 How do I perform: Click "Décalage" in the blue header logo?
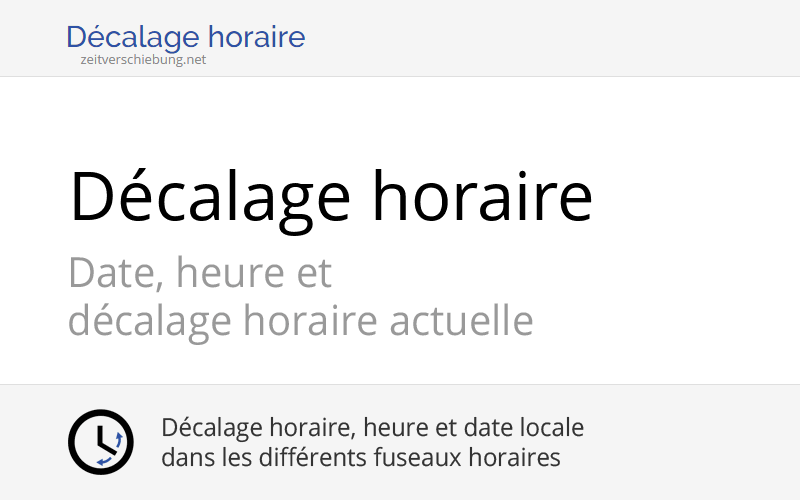pos(133,38)
